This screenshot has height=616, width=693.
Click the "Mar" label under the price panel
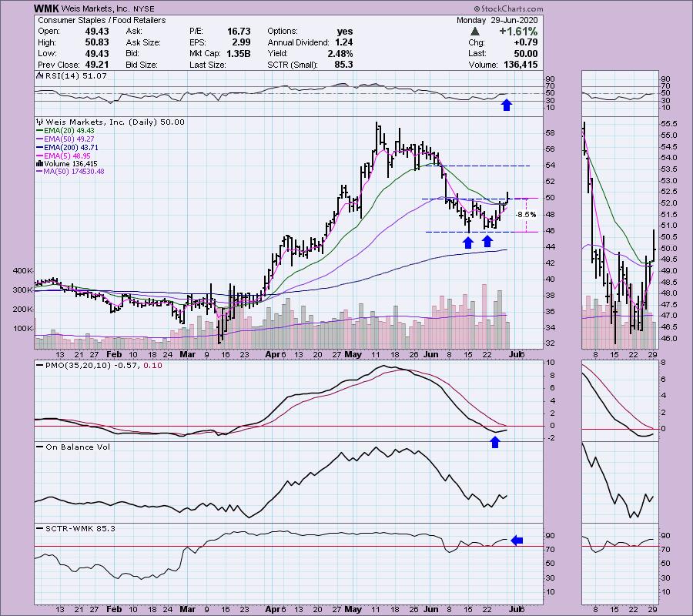tap(187, 354)
